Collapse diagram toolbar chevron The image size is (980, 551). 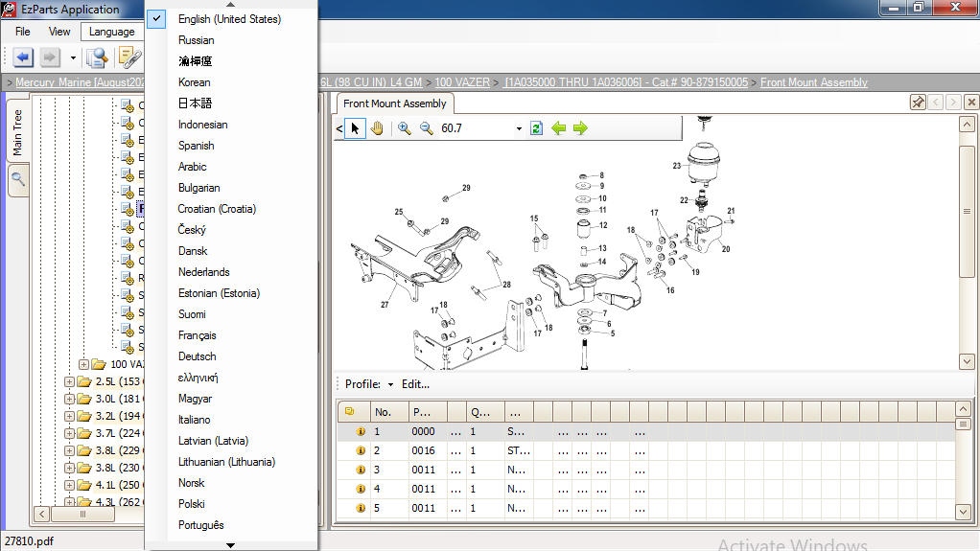coord(339,128)
